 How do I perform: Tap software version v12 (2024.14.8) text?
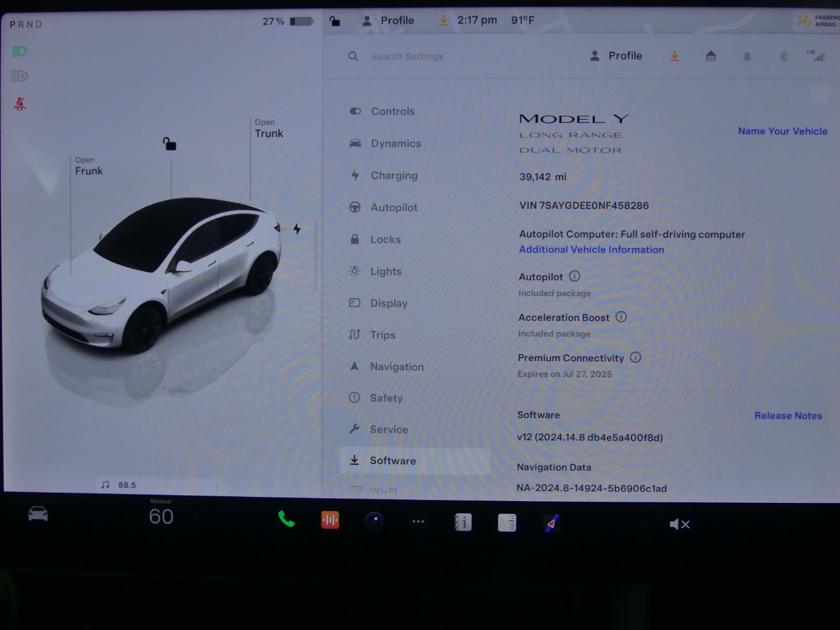(x=590, y=437)
